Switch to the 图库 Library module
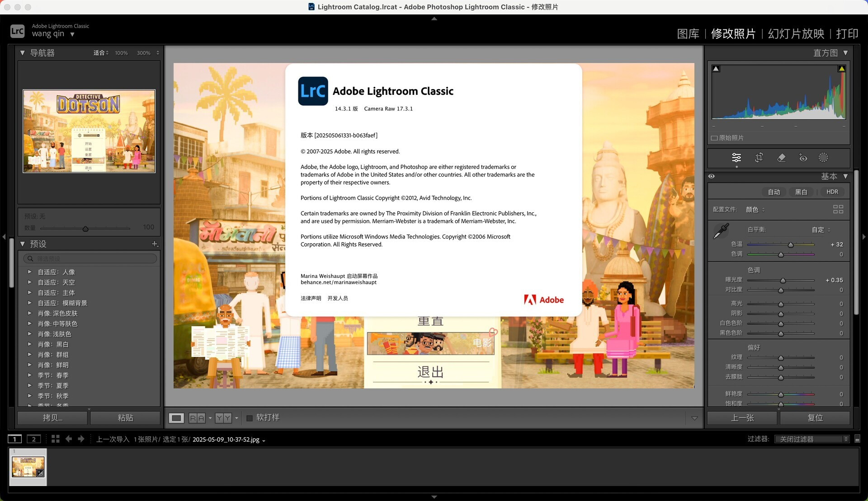 click(688, 34)
